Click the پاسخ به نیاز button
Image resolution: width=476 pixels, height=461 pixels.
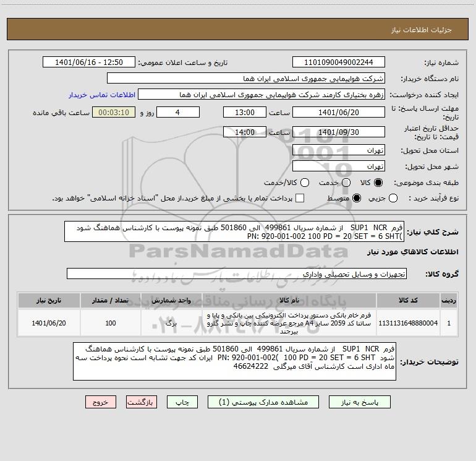pyautogui.click(x=359, y=402)
